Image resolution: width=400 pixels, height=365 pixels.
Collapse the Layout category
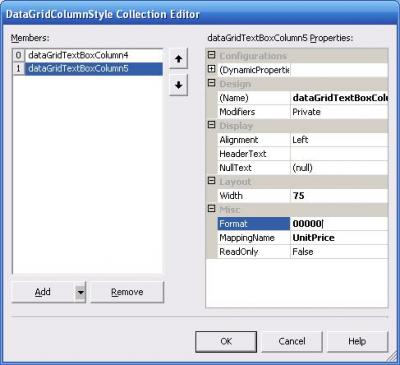[x=211, y=181]
